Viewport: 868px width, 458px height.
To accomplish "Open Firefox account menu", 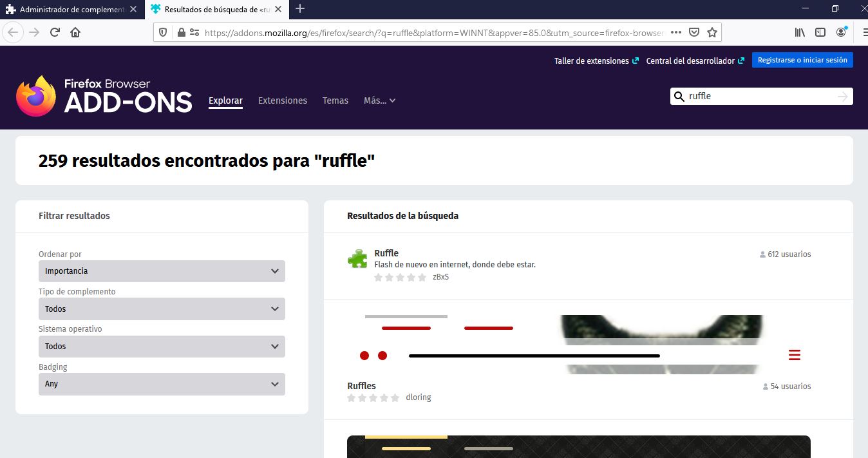I will coord(842,32).
